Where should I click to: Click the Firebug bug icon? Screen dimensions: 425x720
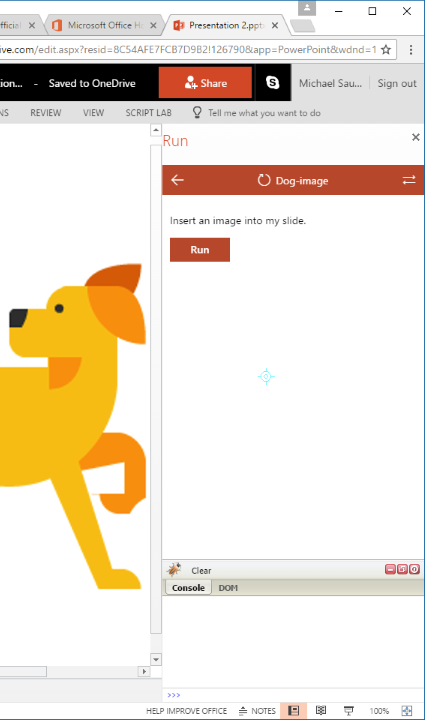click(x=174, y=569)
